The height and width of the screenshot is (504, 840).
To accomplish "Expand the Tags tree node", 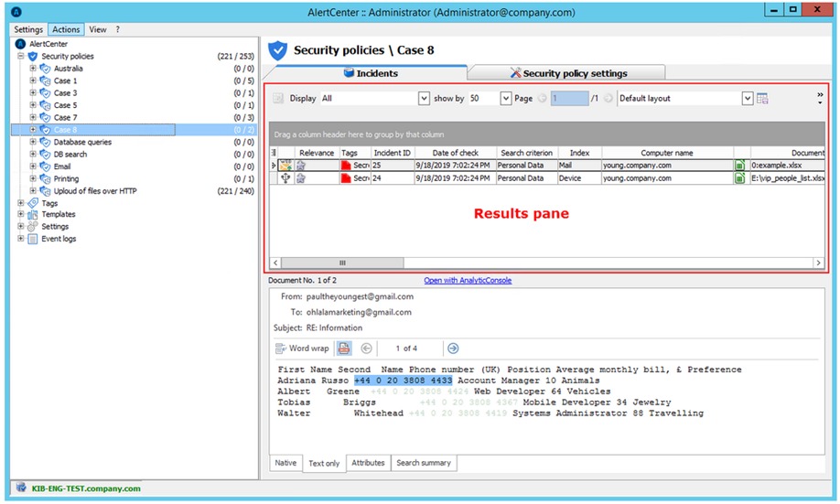I will [21, 203].
